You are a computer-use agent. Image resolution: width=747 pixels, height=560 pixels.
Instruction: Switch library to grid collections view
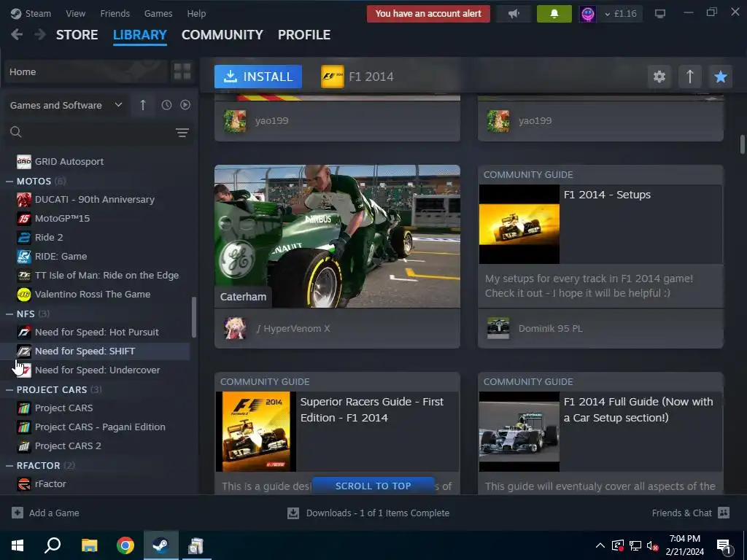(182, 72)
